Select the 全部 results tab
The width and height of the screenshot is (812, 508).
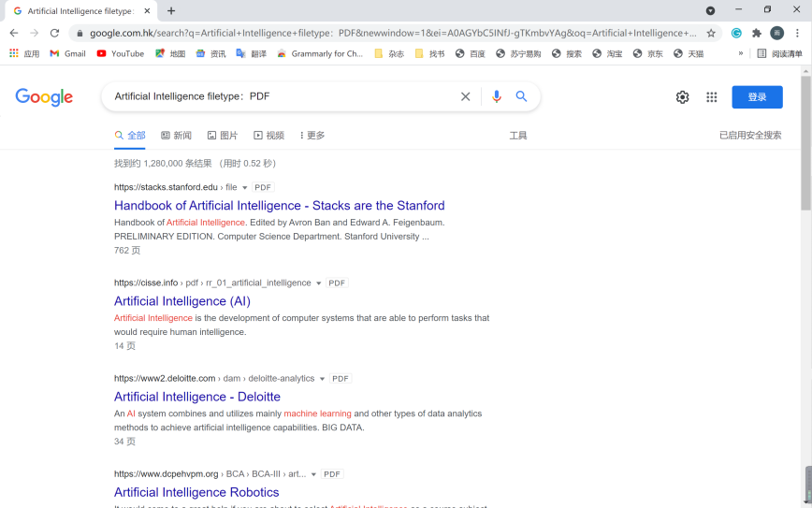(x=130, y=135)
